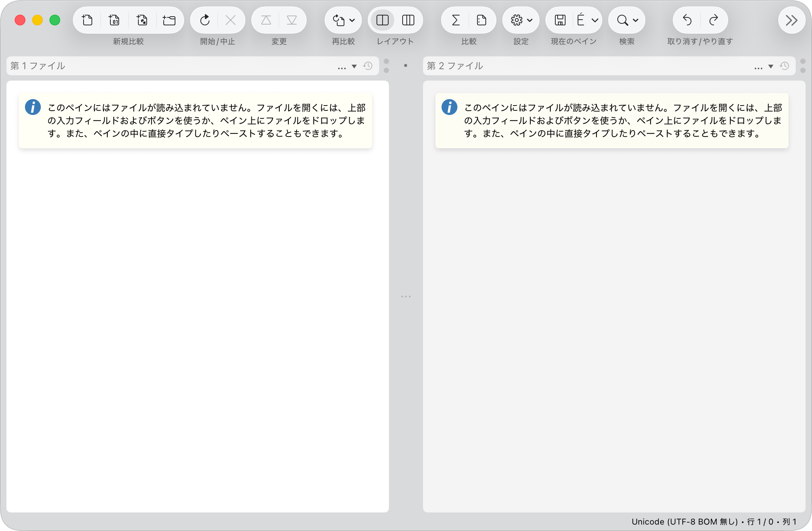Start a new binary file comparison
This screenshot has height=531, width=812.
coord(114,20)
